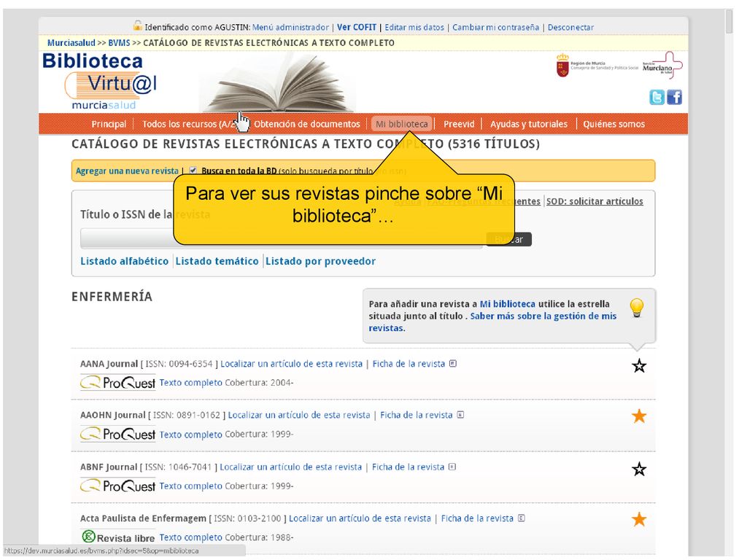Open the Facebook icon link
Screen dimensions: 747x560
click(674, 97)
